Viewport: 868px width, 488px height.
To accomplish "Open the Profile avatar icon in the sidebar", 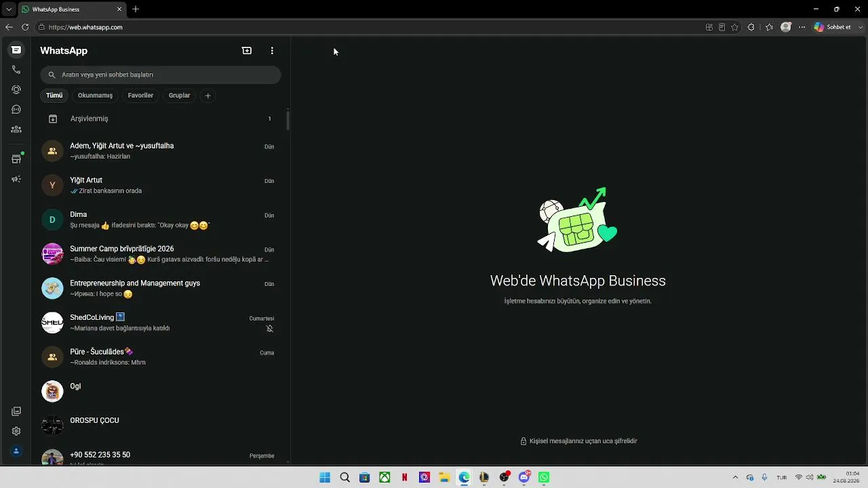I will click(16, 451).
